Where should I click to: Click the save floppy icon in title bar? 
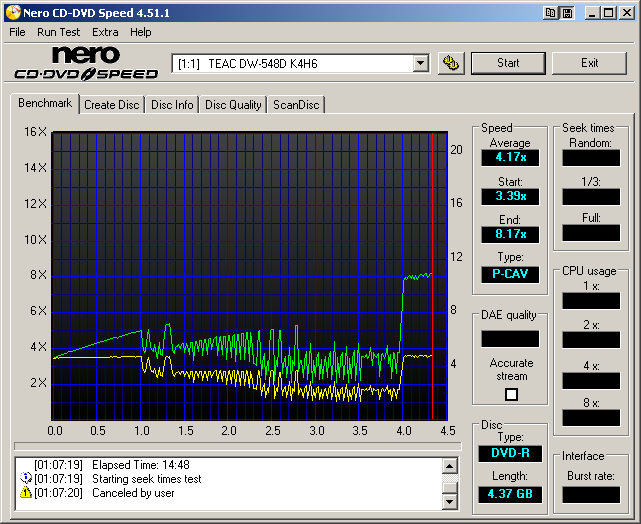click(567, 13)
